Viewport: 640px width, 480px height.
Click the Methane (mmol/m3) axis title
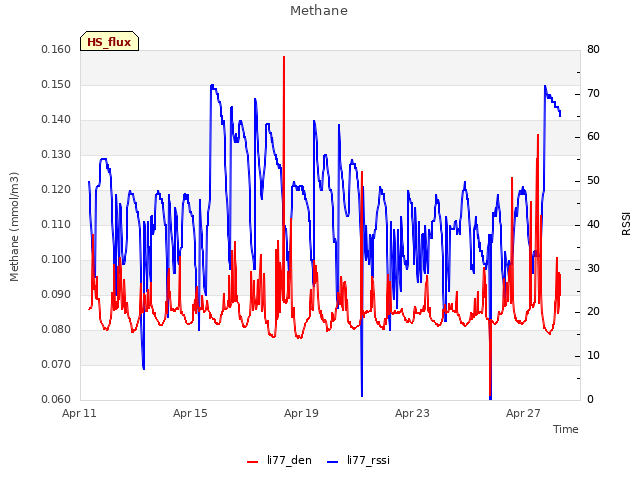point(14,227)
